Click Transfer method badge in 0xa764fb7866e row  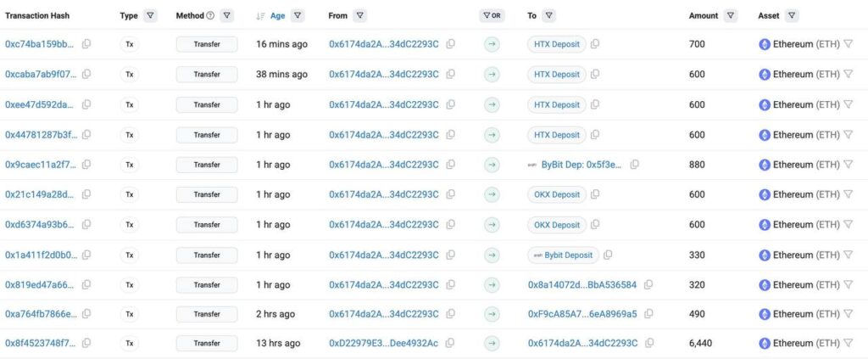(x=207, y=314)
